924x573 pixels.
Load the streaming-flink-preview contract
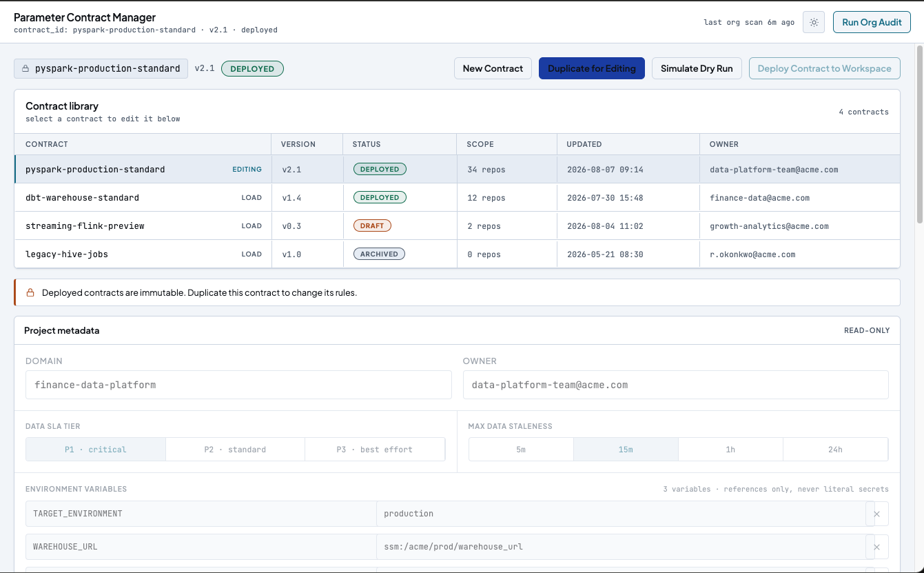point(251,226)
